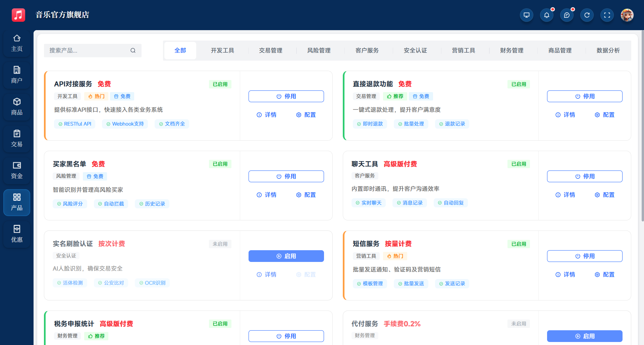Select the 商户 sidebar icon
This screenshot has width=644, height=345.
pos(17,75)
